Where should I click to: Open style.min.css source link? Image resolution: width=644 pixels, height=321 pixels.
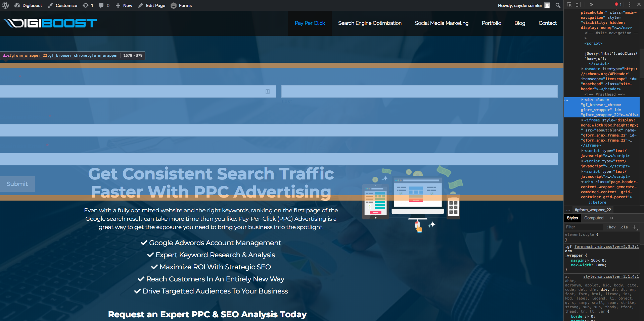[611, 276]
